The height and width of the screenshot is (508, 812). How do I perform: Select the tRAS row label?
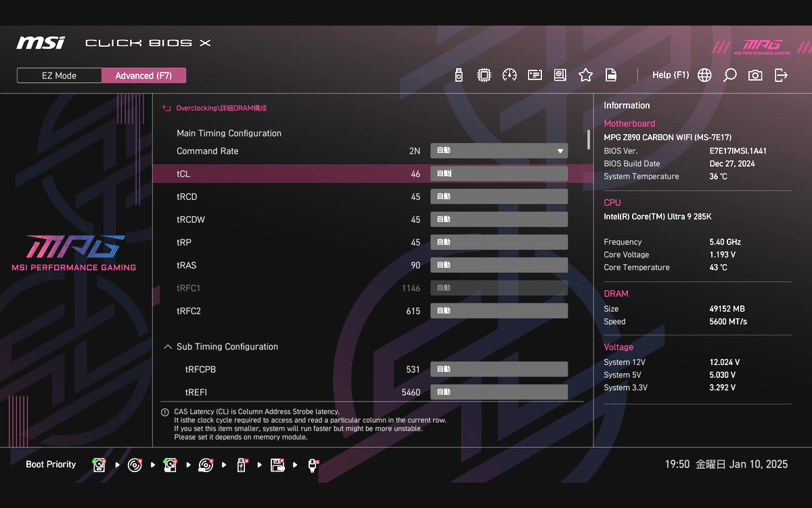187,266
